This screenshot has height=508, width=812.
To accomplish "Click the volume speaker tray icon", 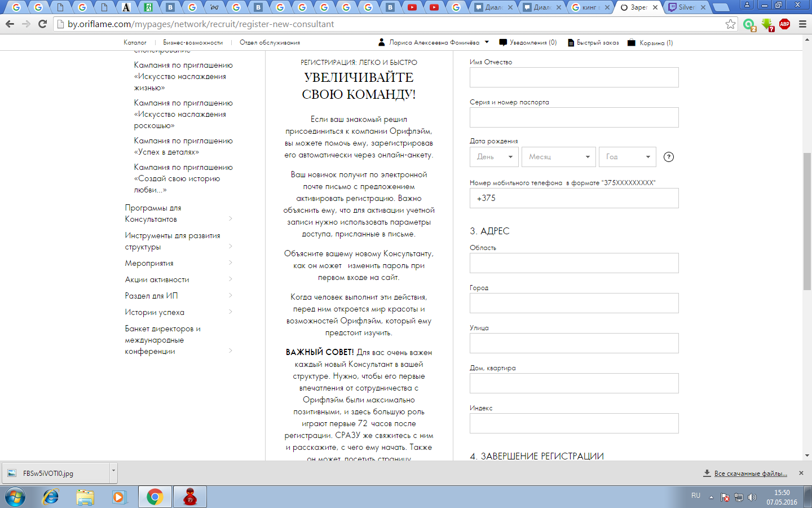I will [x=752, y=497].
